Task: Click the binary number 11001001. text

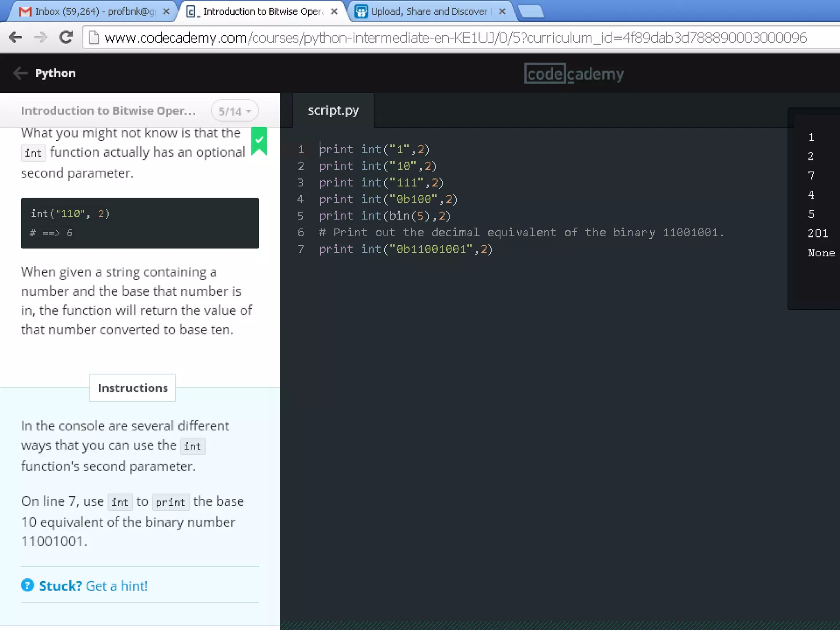Action: [54, 541]
